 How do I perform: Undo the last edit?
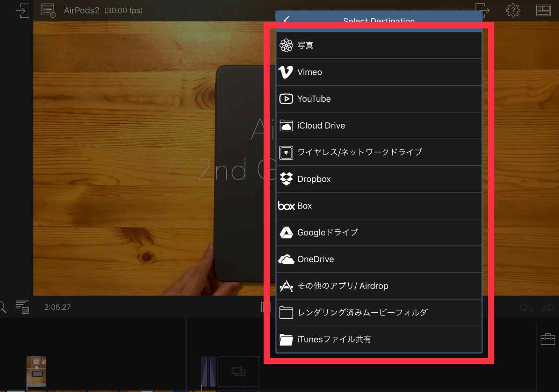(x=527, y=308)
